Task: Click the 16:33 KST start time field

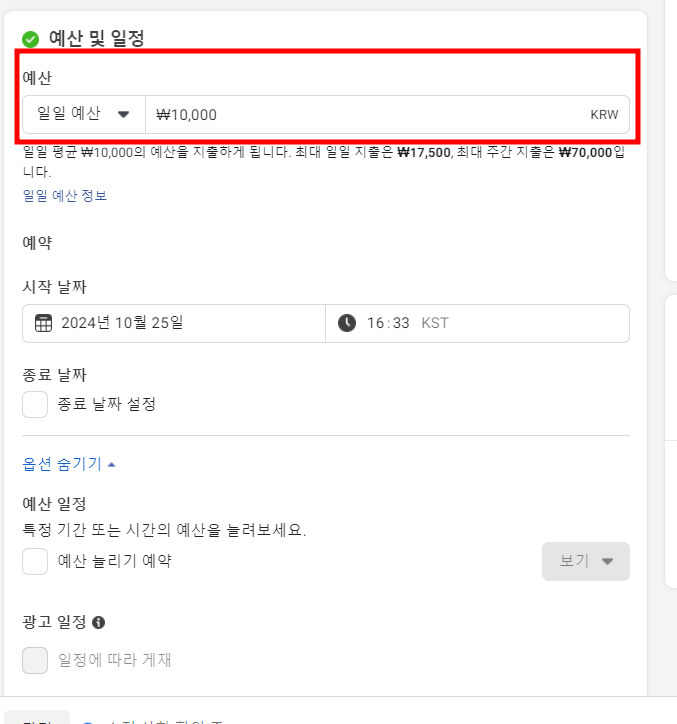Action: (478, 323)
